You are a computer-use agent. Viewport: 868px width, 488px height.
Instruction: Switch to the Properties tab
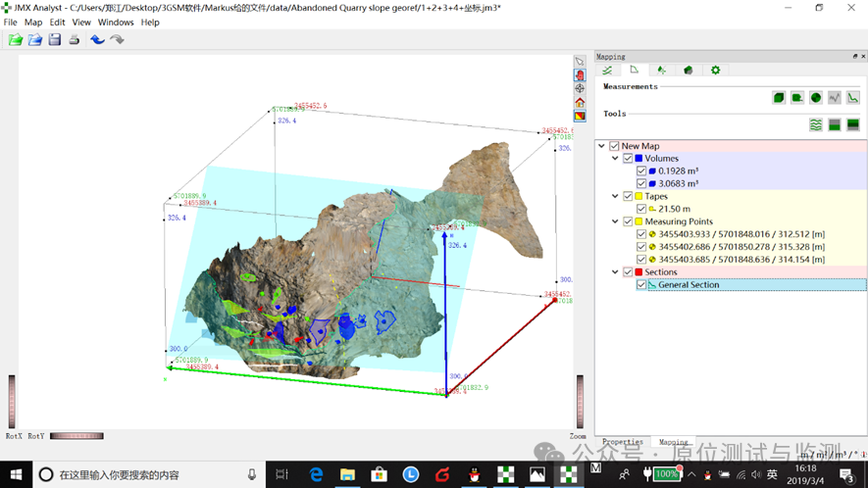(x=622, y=442)
